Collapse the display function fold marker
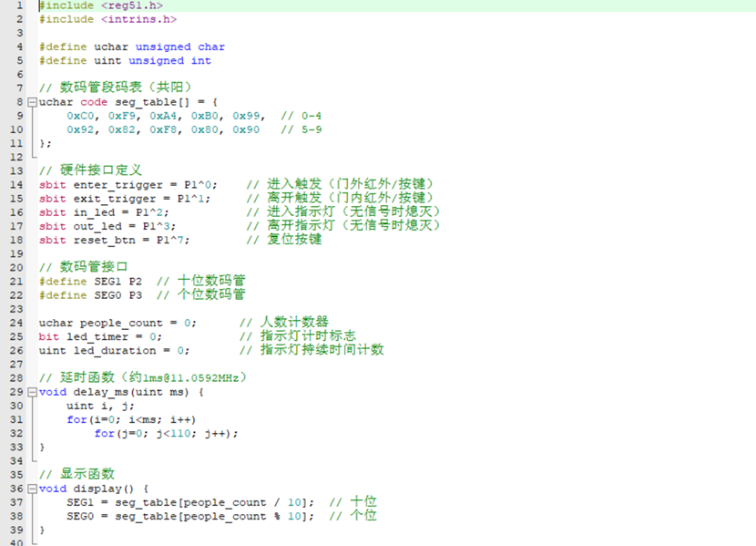Image resolution: width=756 pixels, height=546 pixels. pos(32,489)
